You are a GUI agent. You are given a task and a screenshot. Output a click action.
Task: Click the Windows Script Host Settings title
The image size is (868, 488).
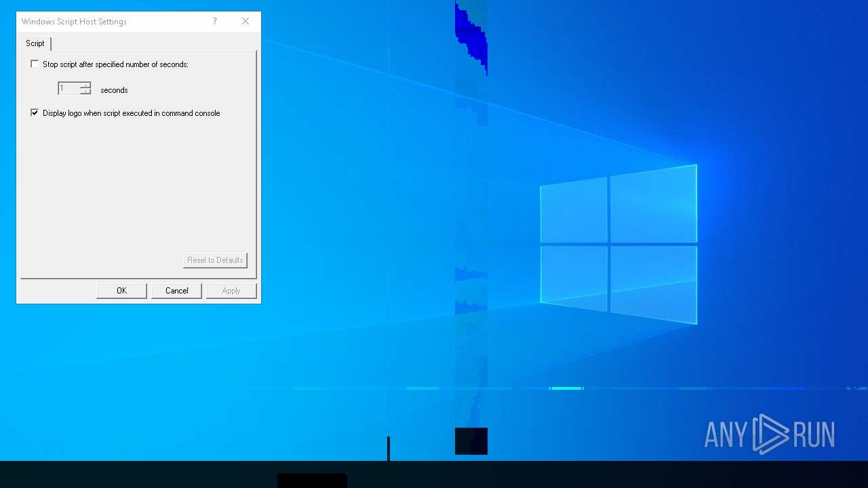(74, 22)
